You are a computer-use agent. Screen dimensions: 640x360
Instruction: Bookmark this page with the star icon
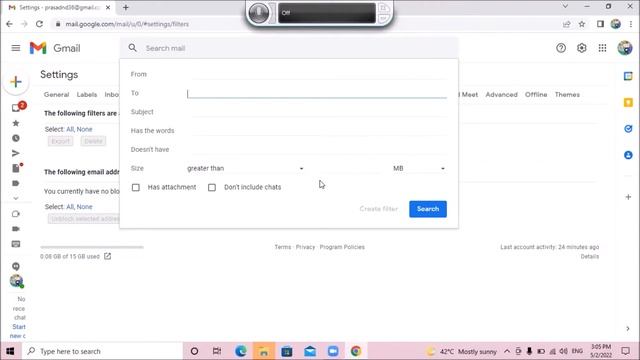(582, 24)
